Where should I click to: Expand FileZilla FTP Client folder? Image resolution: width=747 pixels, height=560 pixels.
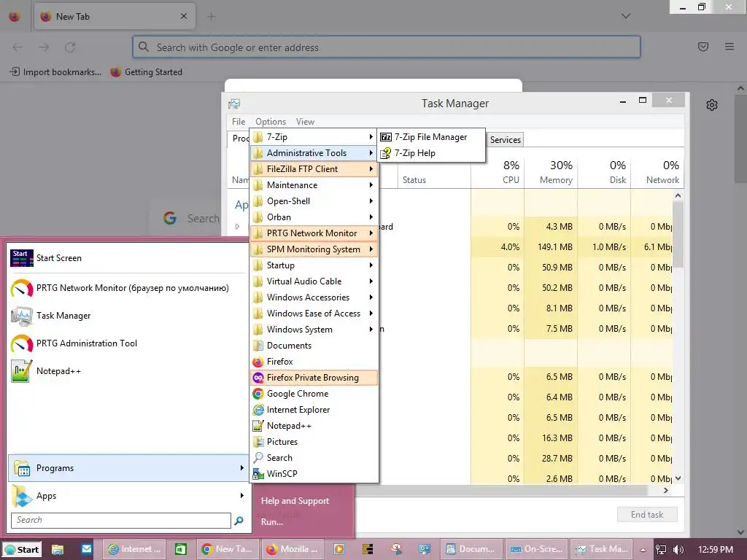point(314,169)
